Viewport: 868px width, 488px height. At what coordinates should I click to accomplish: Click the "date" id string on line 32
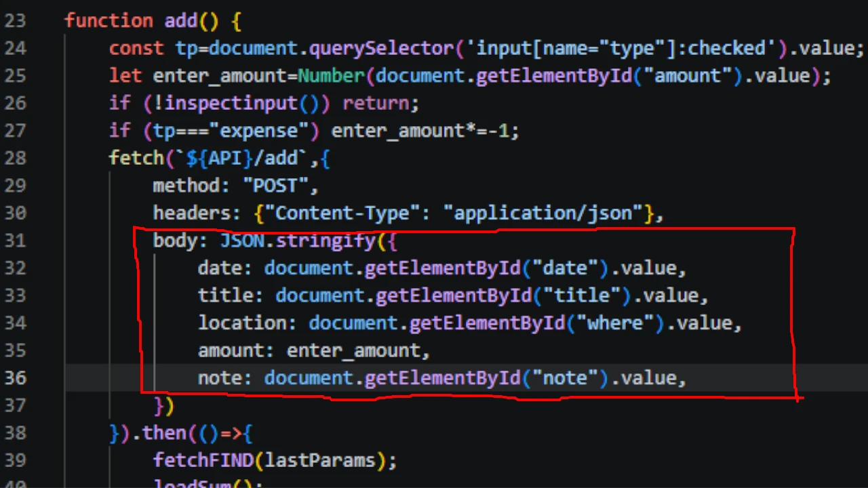pos(566,268)
